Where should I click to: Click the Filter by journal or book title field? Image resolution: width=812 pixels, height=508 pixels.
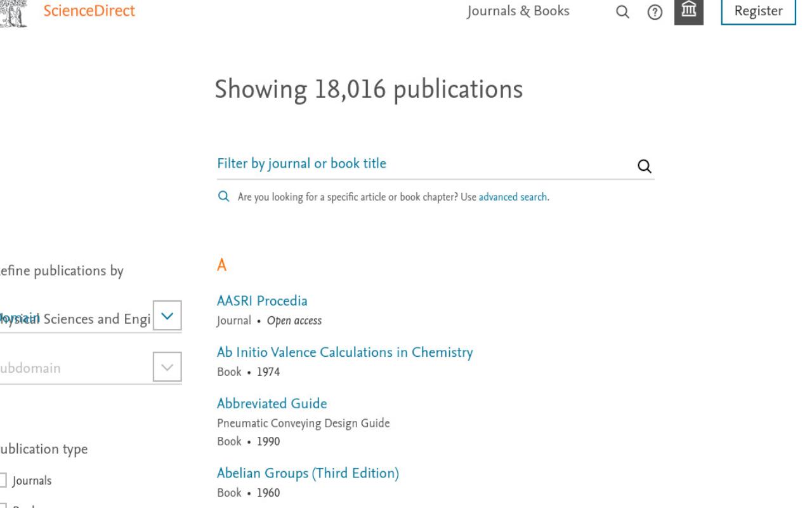(x=425, y=164)
